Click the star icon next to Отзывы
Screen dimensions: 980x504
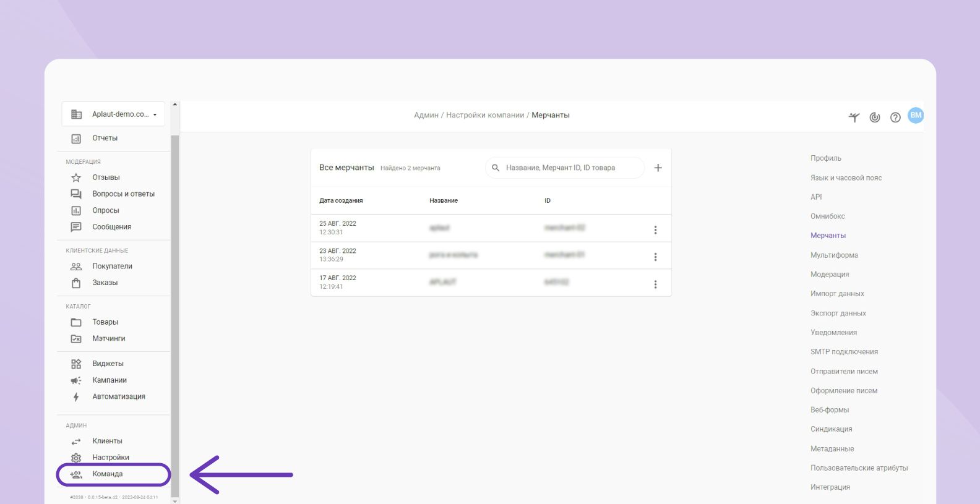pos(76,177)
